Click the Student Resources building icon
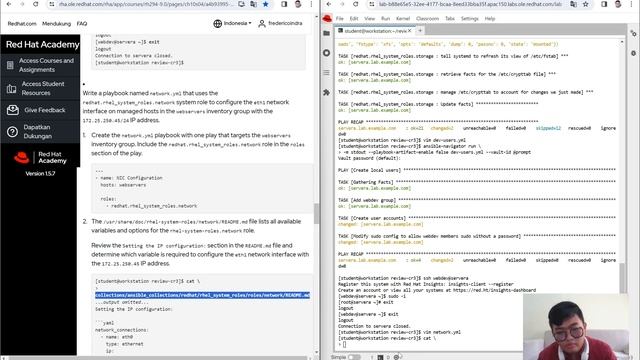Screen dimensions: 640x360 (x=11, y=88)
